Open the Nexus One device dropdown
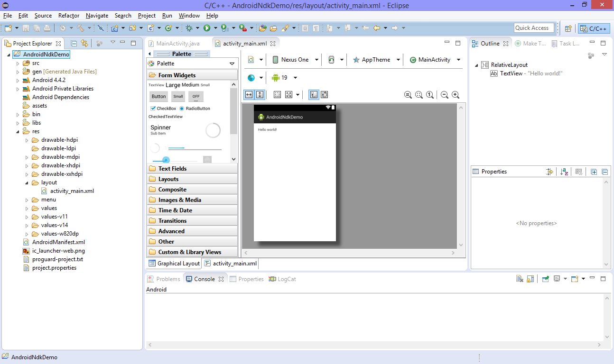This screenshot has width=614, height=364. (x=295, y=60)
